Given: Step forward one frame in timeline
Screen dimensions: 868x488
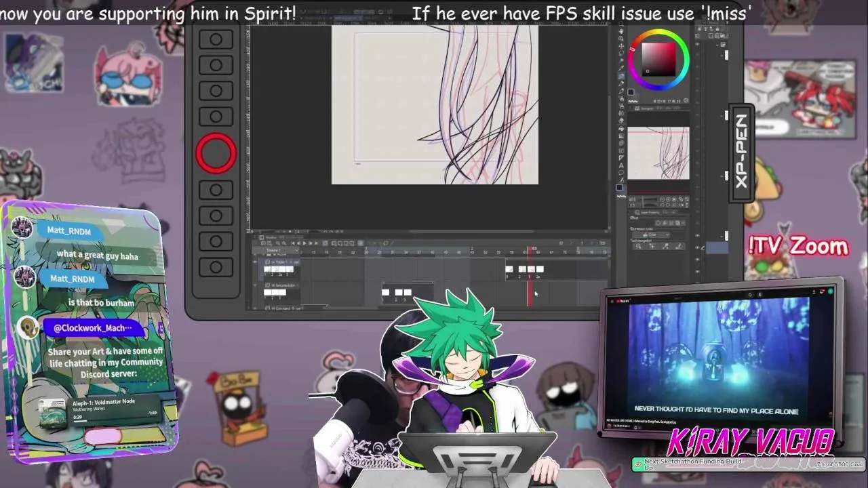Looking at the screenshot, I should pos(311,243).
